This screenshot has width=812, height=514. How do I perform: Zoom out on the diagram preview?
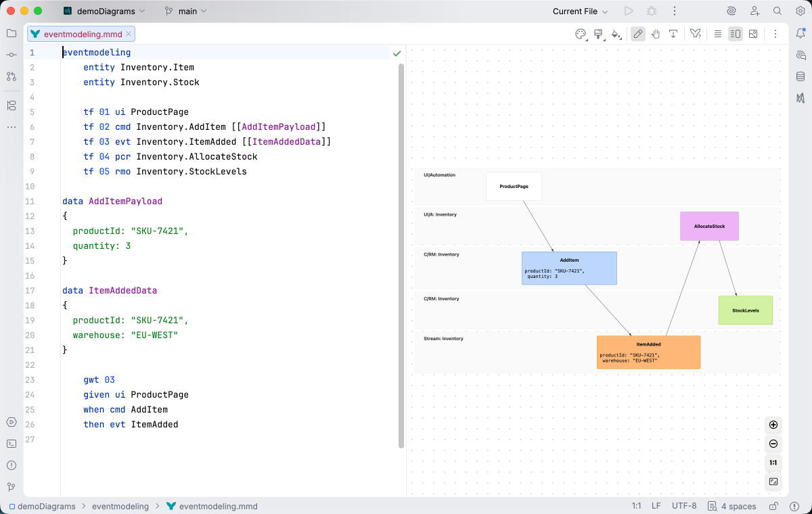(773, 444)
